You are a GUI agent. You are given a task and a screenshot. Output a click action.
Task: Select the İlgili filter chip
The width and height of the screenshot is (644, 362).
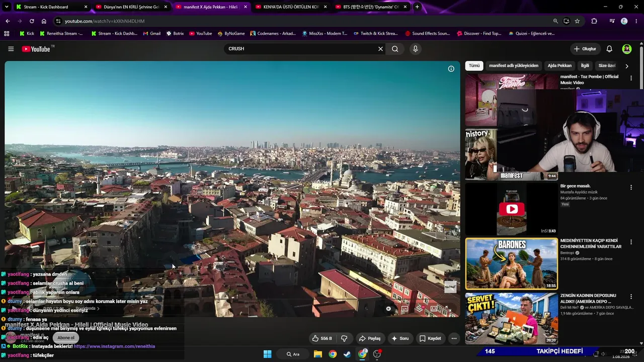[x=585, y=66]
